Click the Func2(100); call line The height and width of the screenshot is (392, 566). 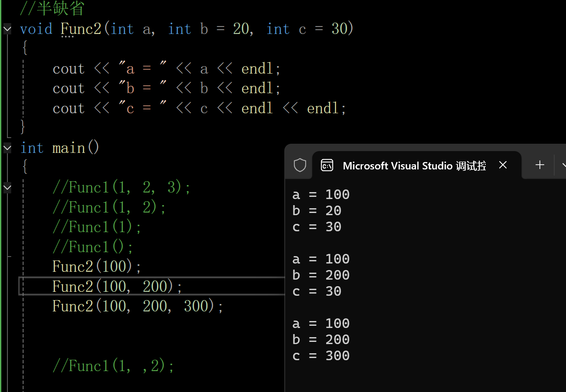click(97, 267)
